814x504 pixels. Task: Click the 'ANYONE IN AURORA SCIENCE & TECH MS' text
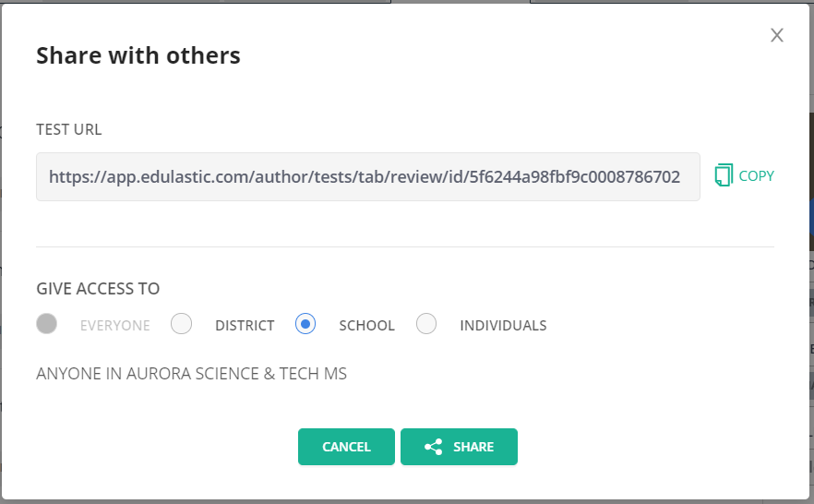click(192, 374)
